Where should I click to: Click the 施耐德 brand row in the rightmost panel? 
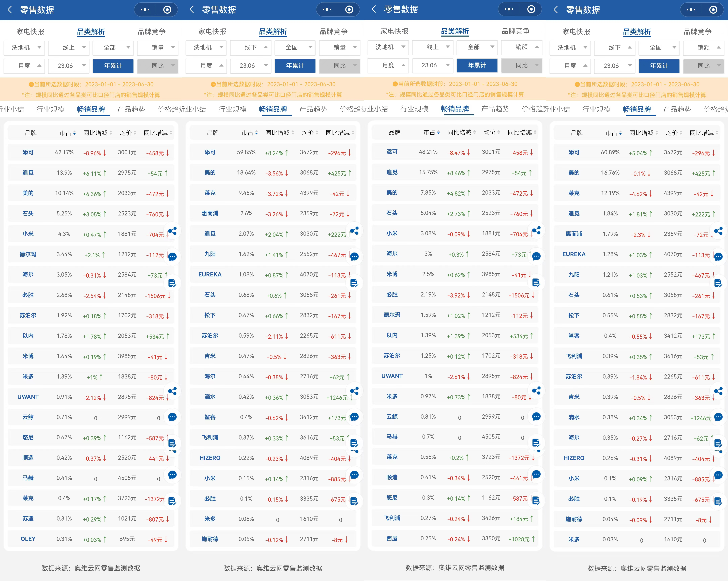pos(574,519)
